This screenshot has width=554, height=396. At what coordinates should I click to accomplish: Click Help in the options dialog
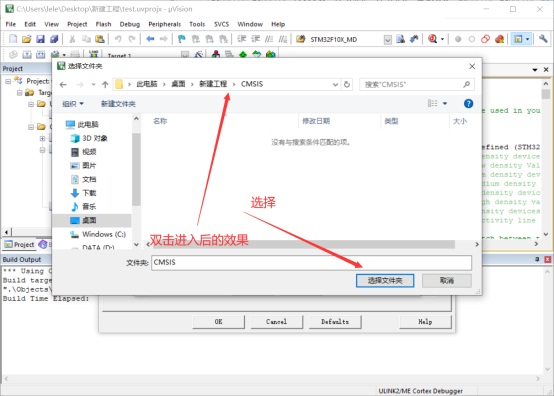[425, 321]
